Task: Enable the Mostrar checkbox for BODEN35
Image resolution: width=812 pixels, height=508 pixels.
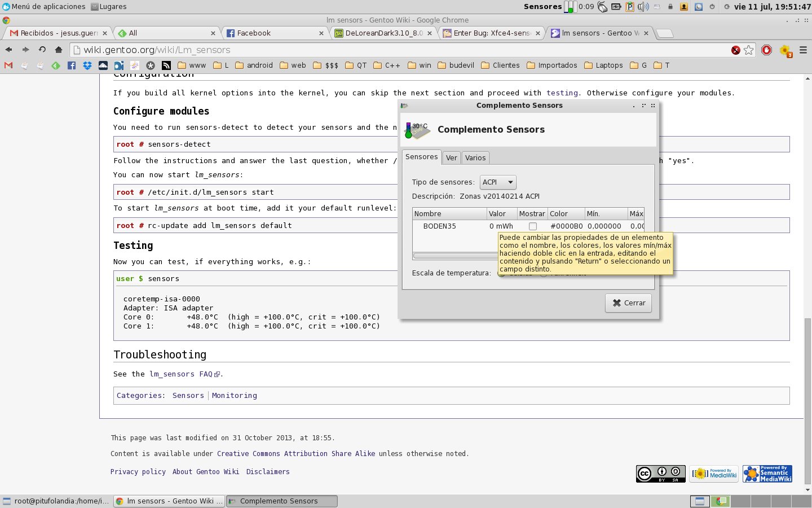Action: (532, 226)
